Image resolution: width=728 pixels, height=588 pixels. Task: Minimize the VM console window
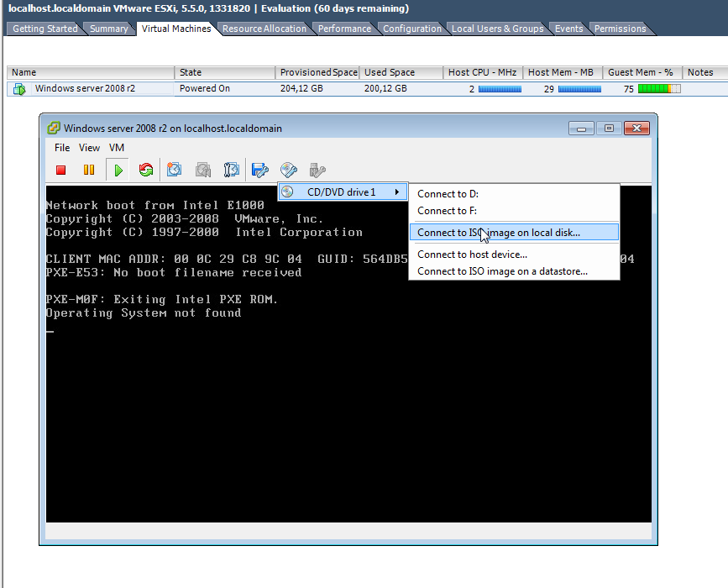(x=581, y=129)
